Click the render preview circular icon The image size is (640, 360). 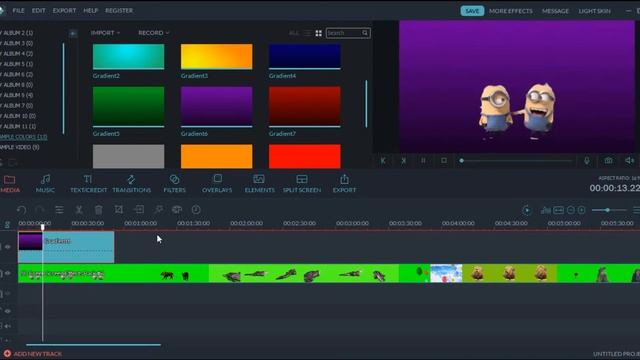click(x=527, y=210)
